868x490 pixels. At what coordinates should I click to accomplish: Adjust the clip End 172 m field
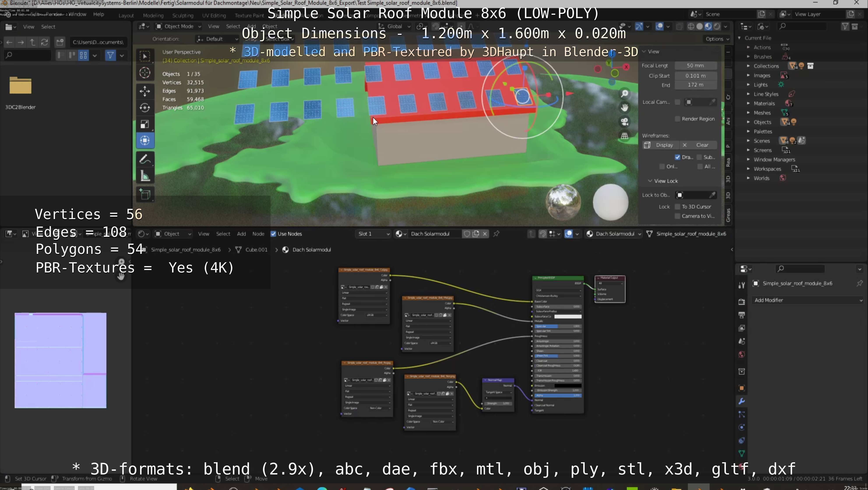tap(695, 85)
